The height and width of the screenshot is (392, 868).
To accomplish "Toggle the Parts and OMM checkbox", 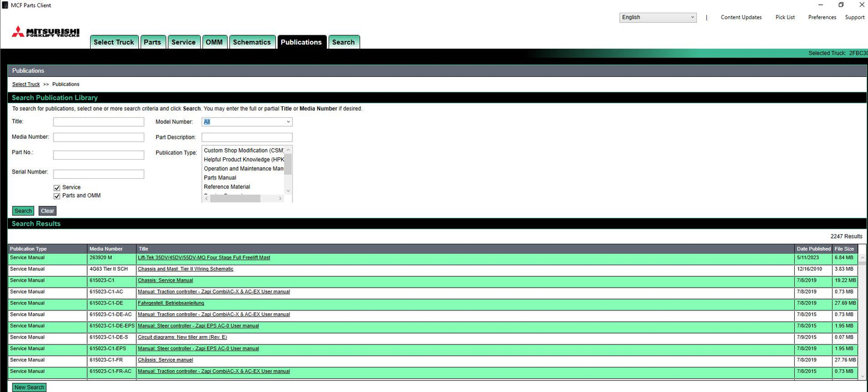I will click(57, 196).
